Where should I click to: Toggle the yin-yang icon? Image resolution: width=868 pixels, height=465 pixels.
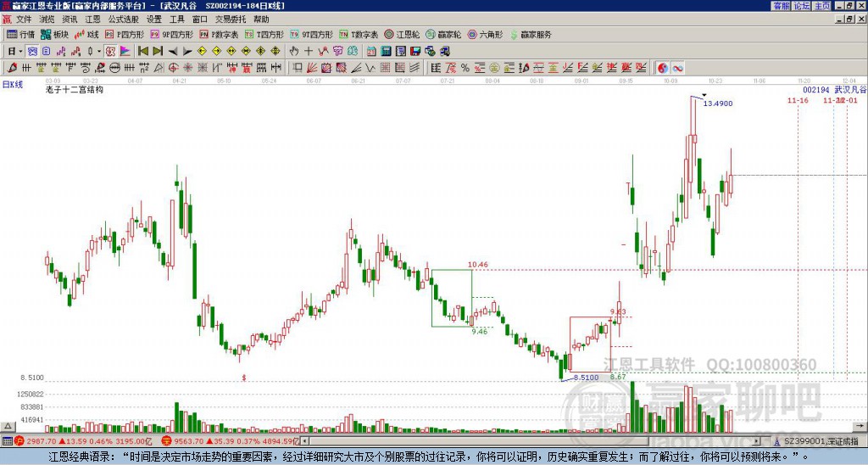[x=663, y=68]
